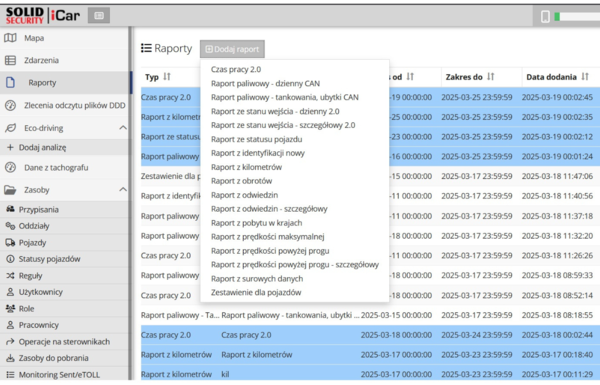Click the Role group icon
Image resolution: width=600 pixels, height=385 pixels.
[x=10, y=308]
